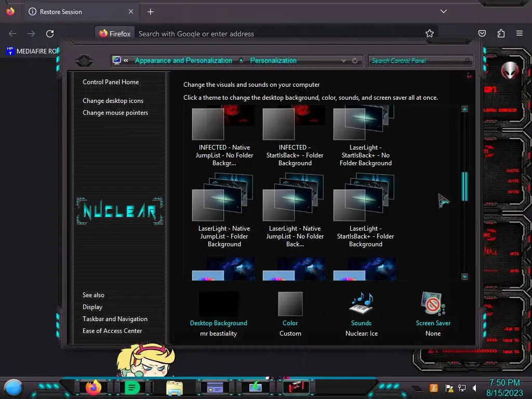Select INFECTED - Native JumpList - No Folder theme
This screenshot has height=399, width=532.
pyautogui.click(x=224, y=136)
